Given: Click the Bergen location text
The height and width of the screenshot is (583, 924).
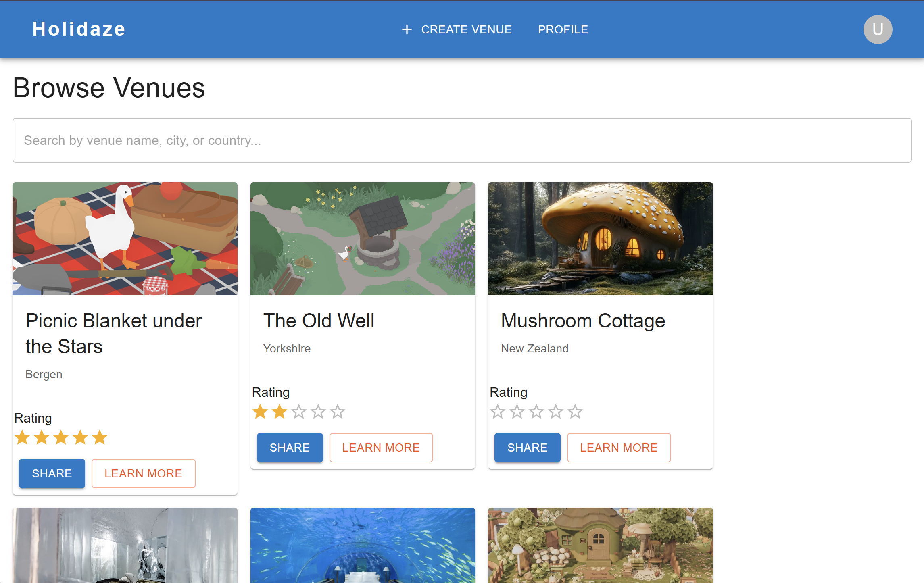Looking at the screenshot, I should point(44,375).
